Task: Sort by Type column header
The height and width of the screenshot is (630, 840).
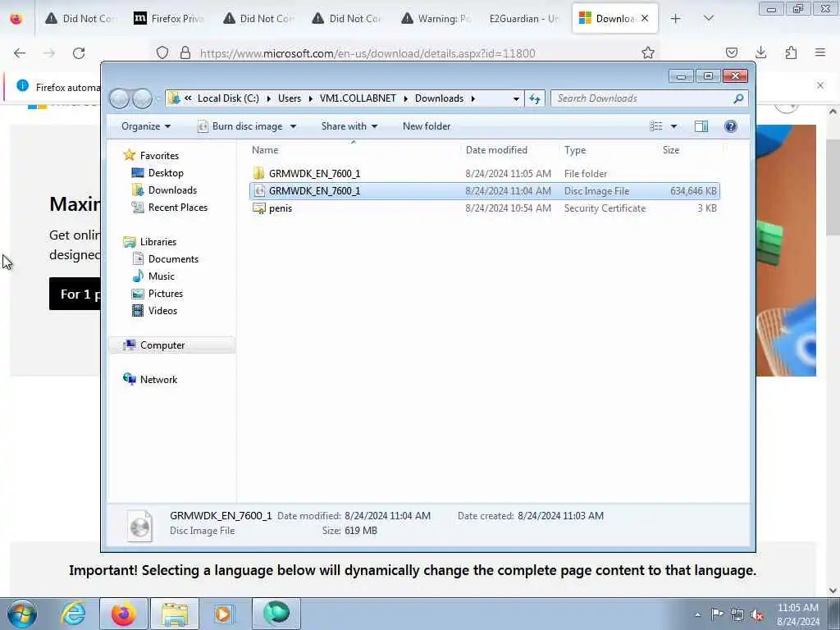Action: point(575,150)
